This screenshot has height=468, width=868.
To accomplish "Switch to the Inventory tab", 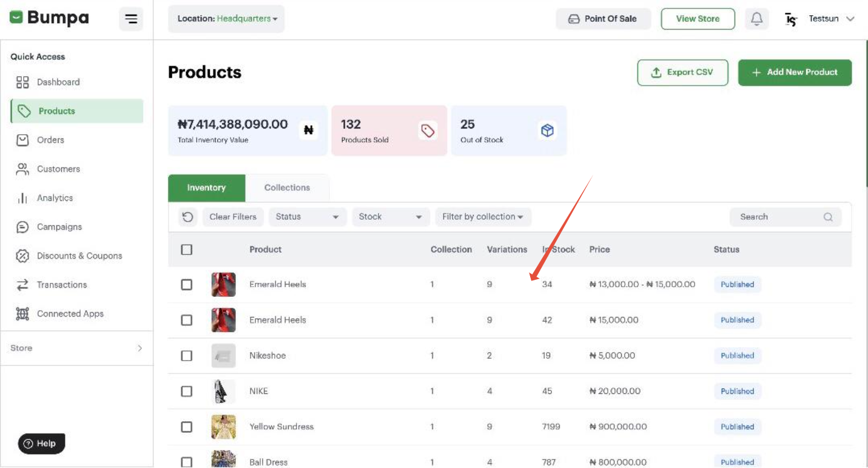I will tap(206, 188).
